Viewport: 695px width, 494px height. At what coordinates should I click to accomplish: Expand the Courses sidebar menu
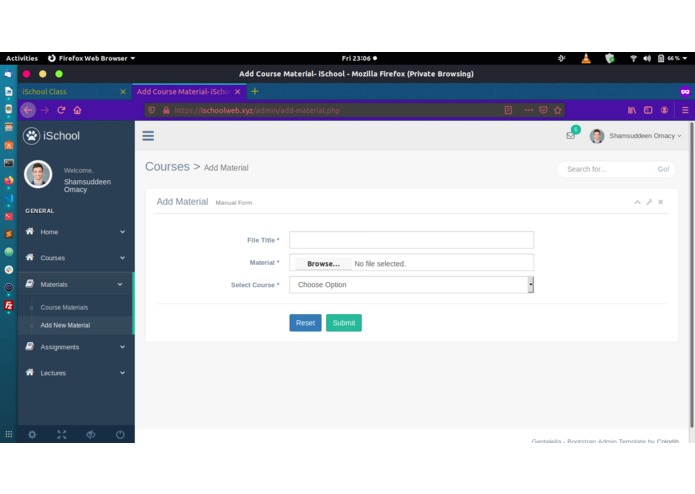pyautogui.click(x=76, y=258)
